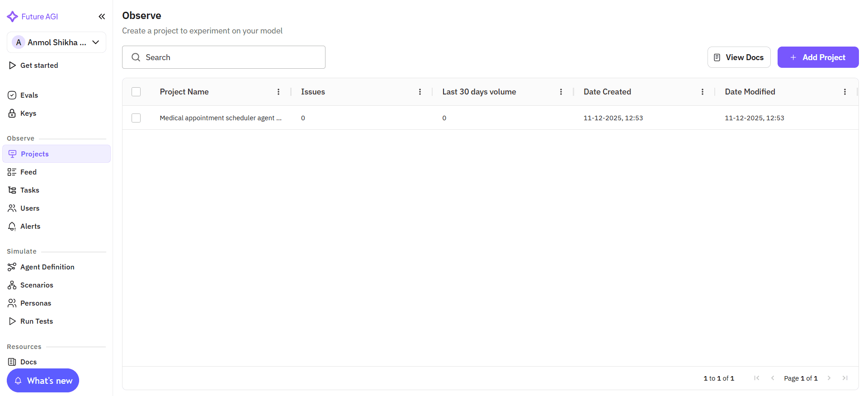Collapse the sidebar with double chevron
This screenshot has width=868, height=396.
click(102, 17)
